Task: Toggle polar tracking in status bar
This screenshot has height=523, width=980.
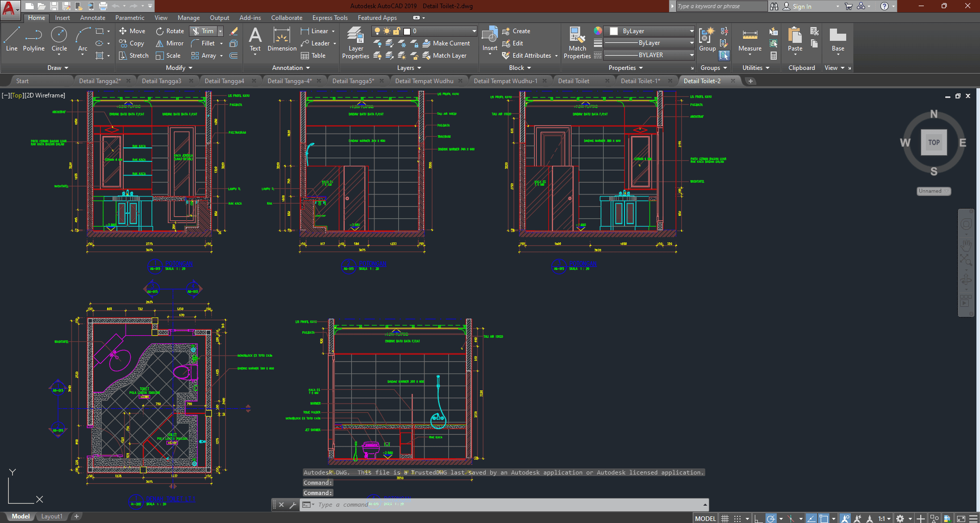Action: point(771,518)
